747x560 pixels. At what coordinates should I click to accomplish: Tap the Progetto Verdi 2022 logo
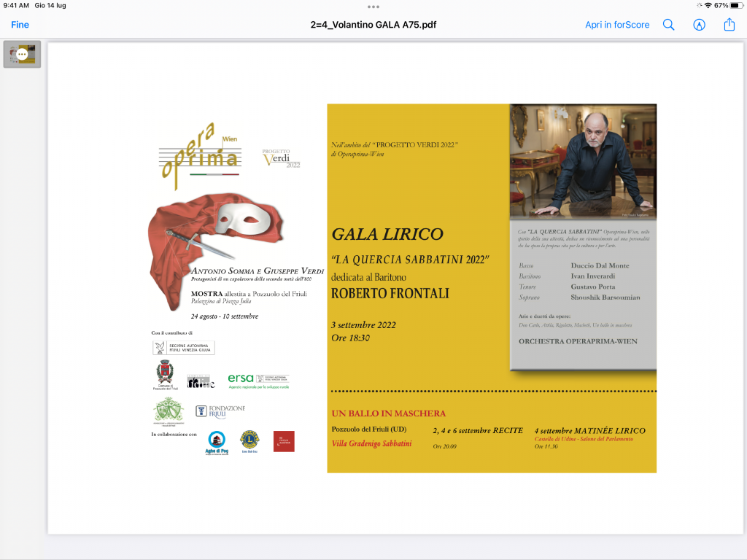point(281,158)
